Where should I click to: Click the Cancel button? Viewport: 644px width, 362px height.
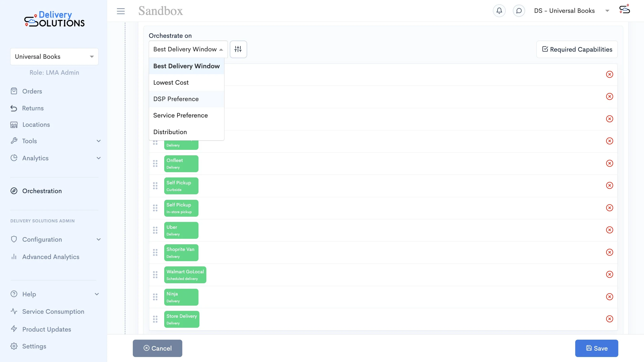point(158,348)
